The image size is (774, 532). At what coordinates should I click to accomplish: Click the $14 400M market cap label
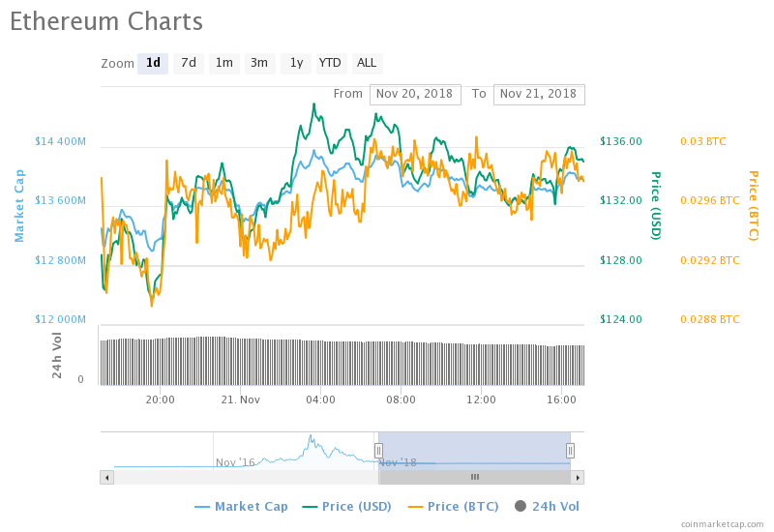(x=60, y=141)
